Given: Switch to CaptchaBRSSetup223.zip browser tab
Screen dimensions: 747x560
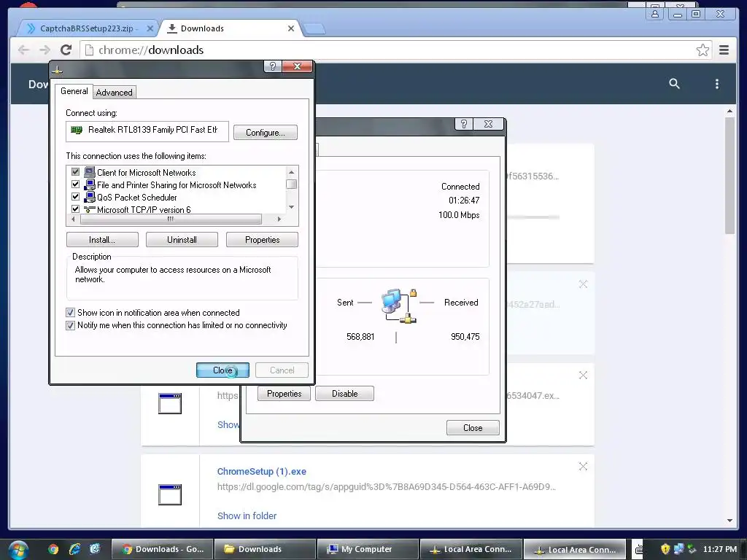Looking at the screenshot, I should [87, 28].
